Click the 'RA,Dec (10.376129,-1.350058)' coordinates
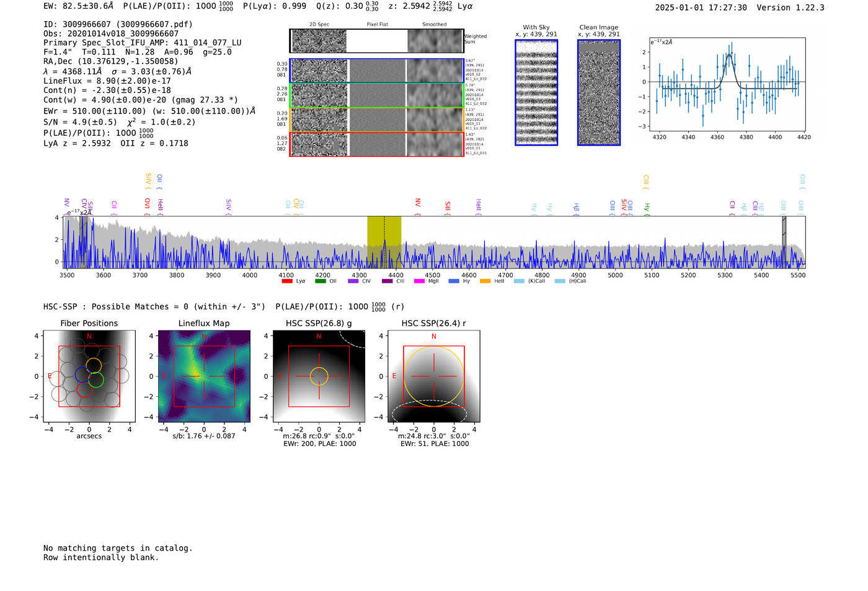This screenshot has width=868, height=591. [110, 61]
